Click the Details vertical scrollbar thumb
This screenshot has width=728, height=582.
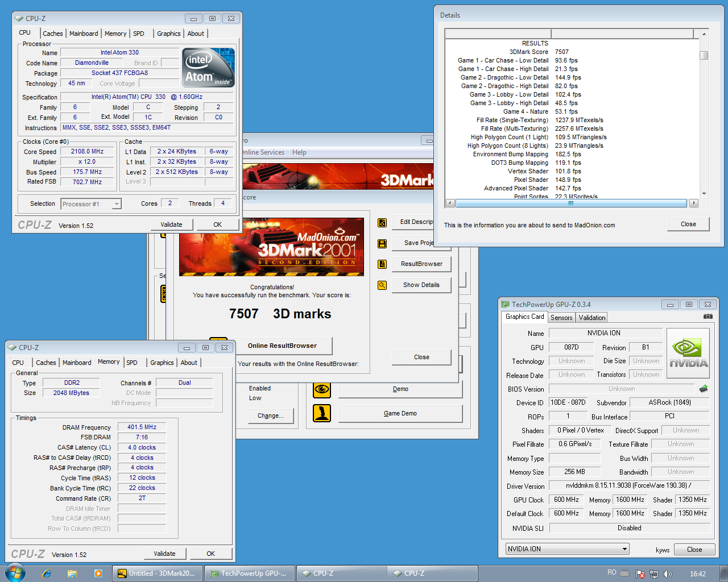point(704,55)
